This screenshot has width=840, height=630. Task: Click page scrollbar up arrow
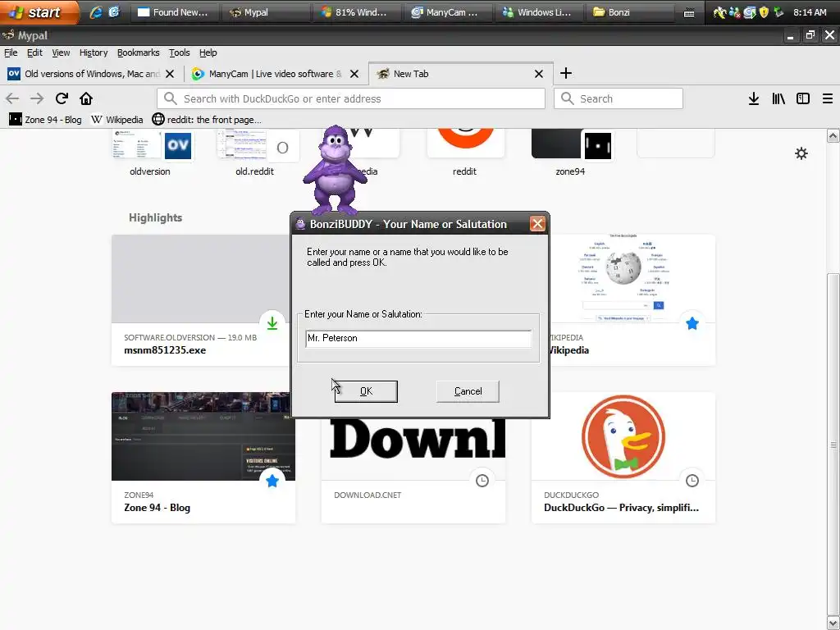click(833, 135)
